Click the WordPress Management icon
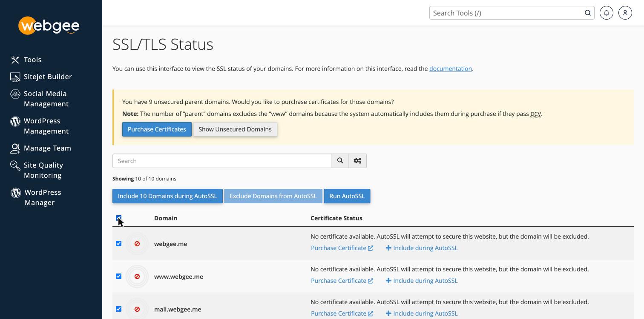The image size is (644, 319). pyautogui.click(x=15, y=121)
